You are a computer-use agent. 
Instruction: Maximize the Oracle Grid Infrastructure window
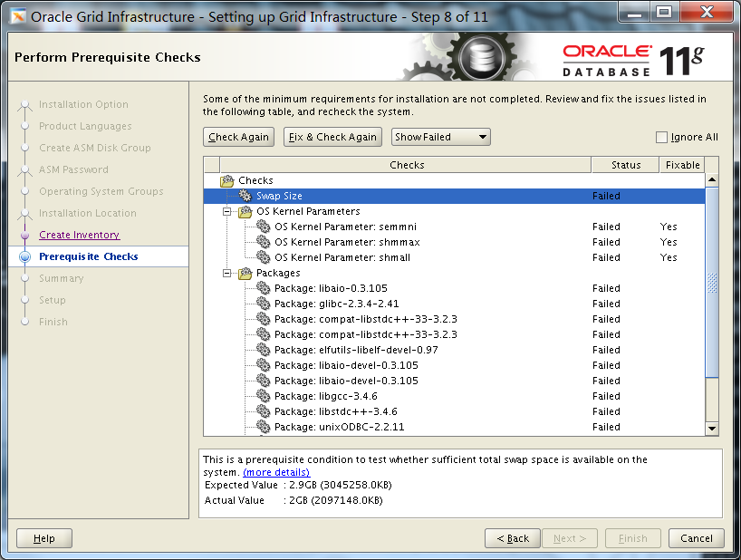(x=664, y=13)
